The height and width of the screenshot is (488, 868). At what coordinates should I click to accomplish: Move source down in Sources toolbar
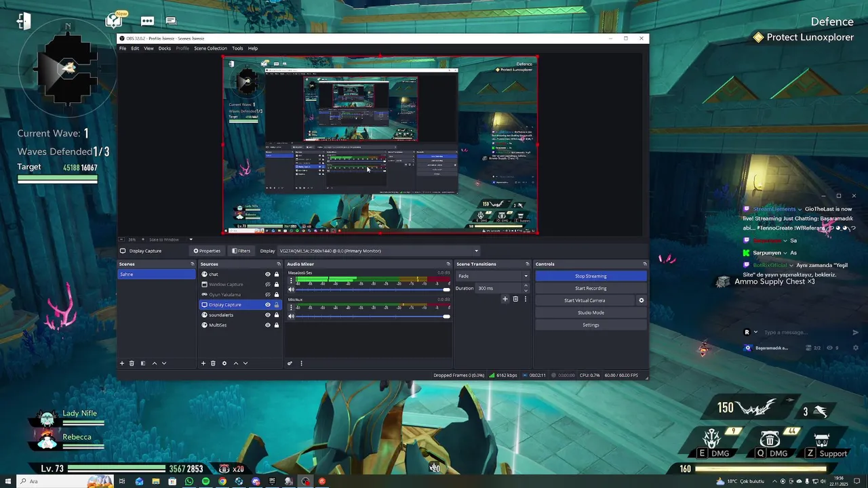coord(245,363)
